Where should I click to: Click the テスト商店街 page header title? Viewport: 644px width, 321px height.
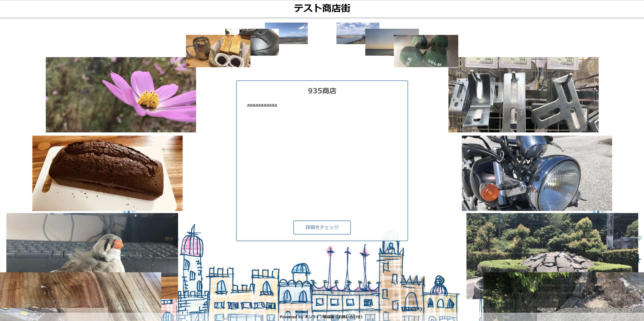[322, 8]
